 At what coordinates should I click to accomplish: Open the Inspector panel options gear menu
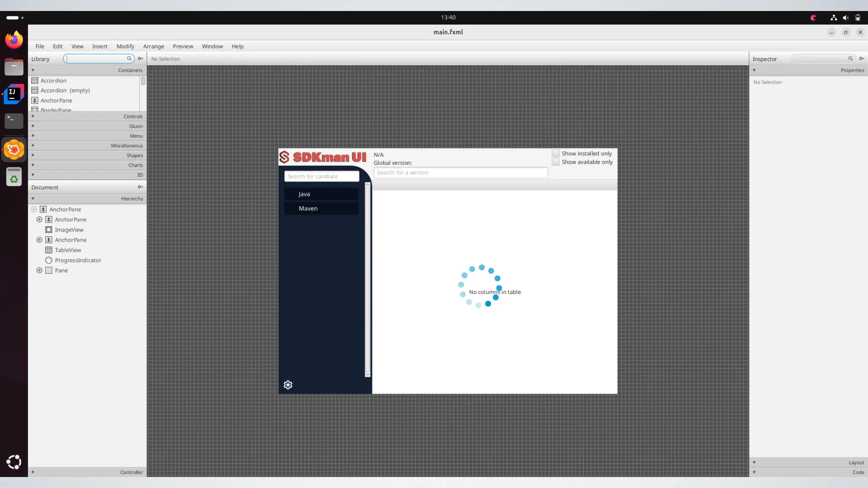coord(862,58)
